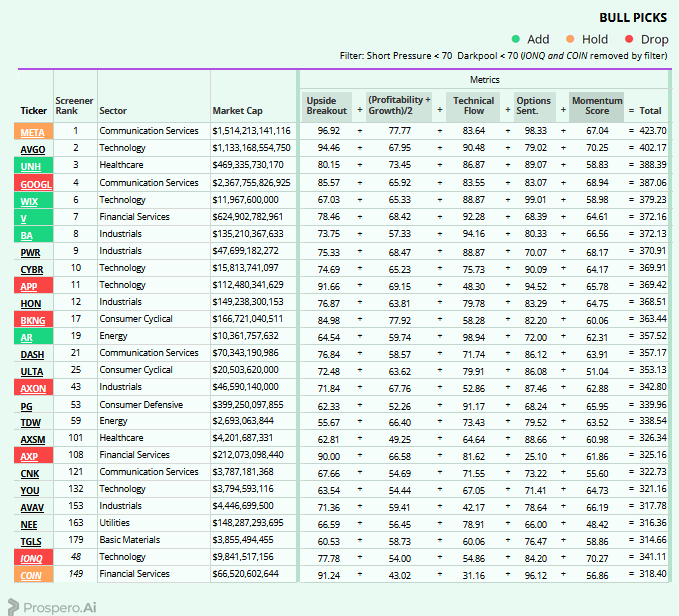Open the META ticker link

(x=32, y=132)
